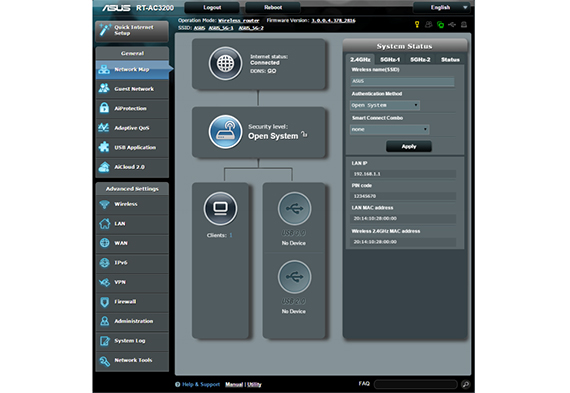Click the System Log icon
This screenshot has height=393, width=570.
click(105, 341)
